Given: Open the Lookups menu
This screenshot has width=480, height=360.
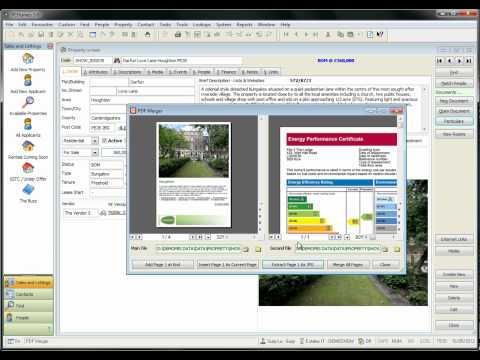Looking at the screenshot, I should coord(202,25).
